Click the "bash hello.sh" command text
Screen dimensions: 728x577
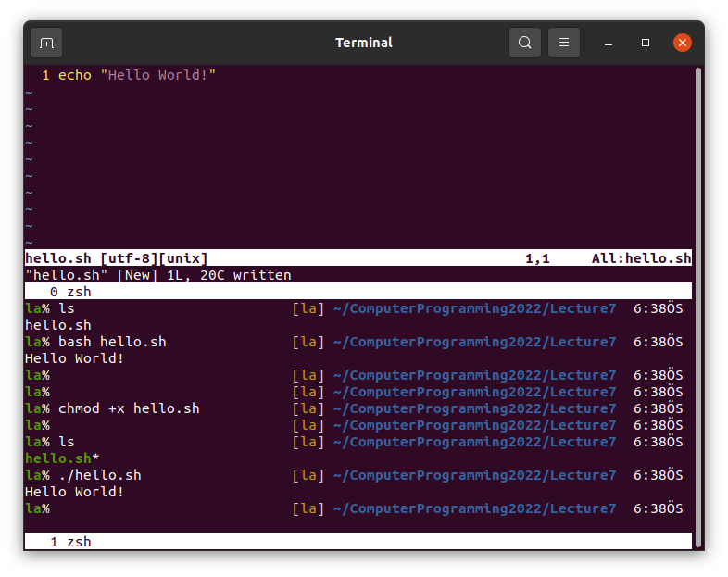point(112,342)
